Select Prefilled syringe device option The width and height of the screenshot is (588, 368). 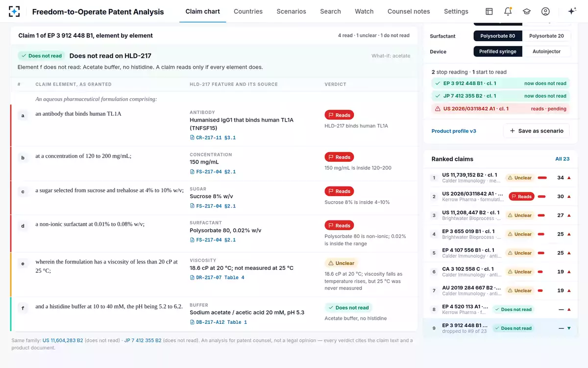pos(497,52)
